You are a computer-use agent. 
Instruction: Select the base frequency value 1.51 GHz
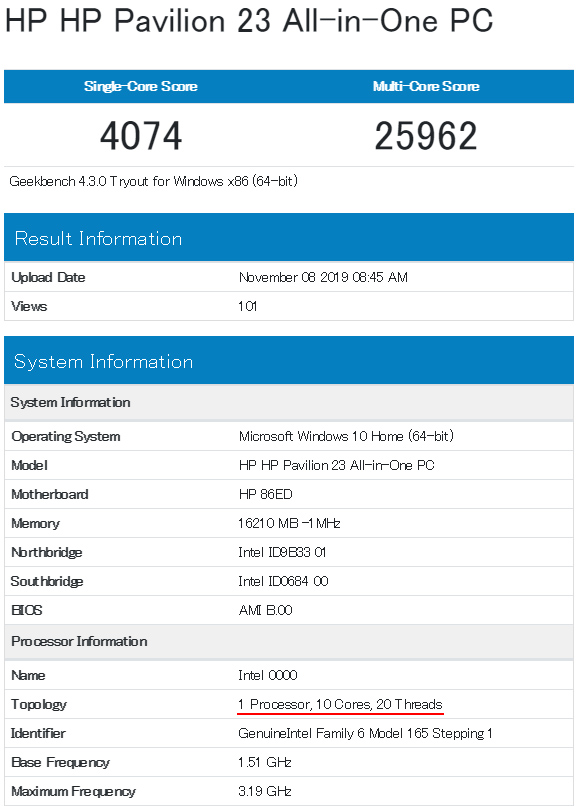tap(265, 762)
